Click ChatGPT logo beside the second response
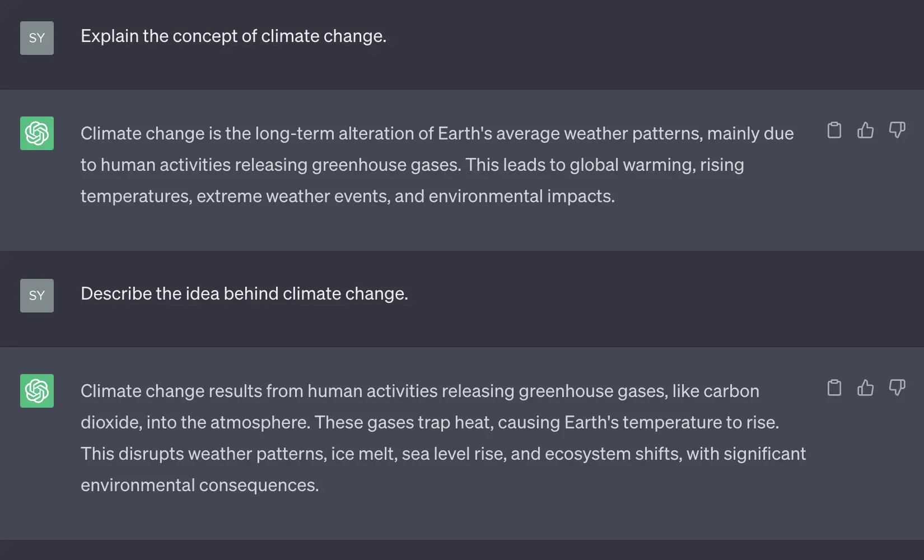Image resolution: width=924 pixels, height=560 pixels. [x=37, y=391]
